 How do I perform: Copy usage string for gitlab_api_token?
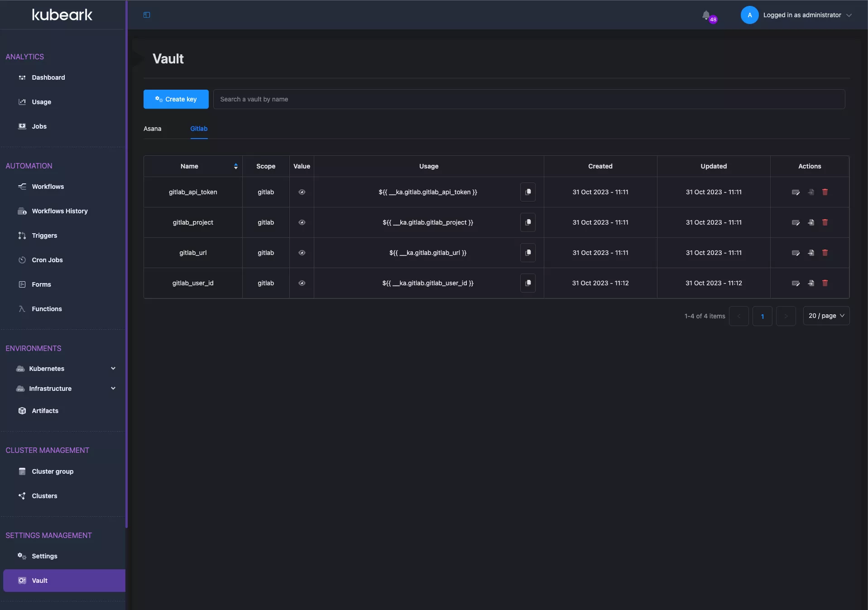click(x=528, y=192)
